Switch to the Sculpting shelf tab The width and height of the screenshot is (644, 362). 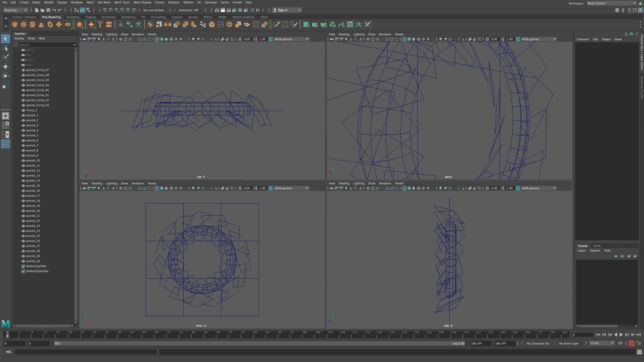click(73, 17)
